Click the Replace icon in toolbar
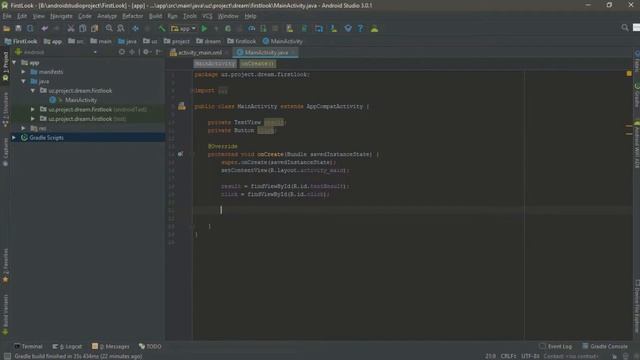This screenshot has height=360, width=640. click(121, 29)
